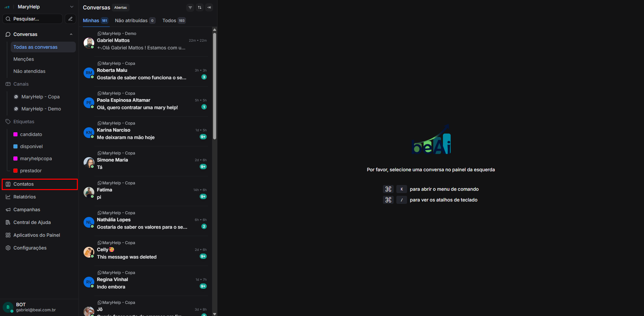Select the Menções link
The height and width of the screenshot is (316, 644).
tap(23, 59)
